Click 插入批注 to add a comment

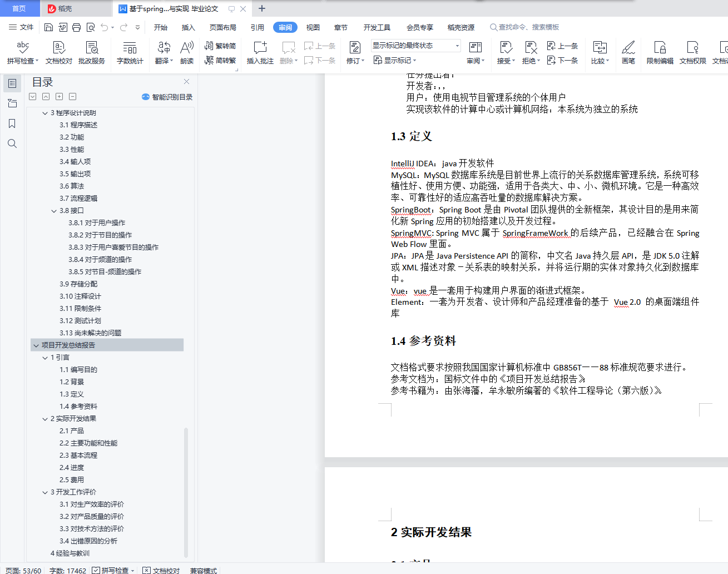pyautogui.click(x=260, y=52)
